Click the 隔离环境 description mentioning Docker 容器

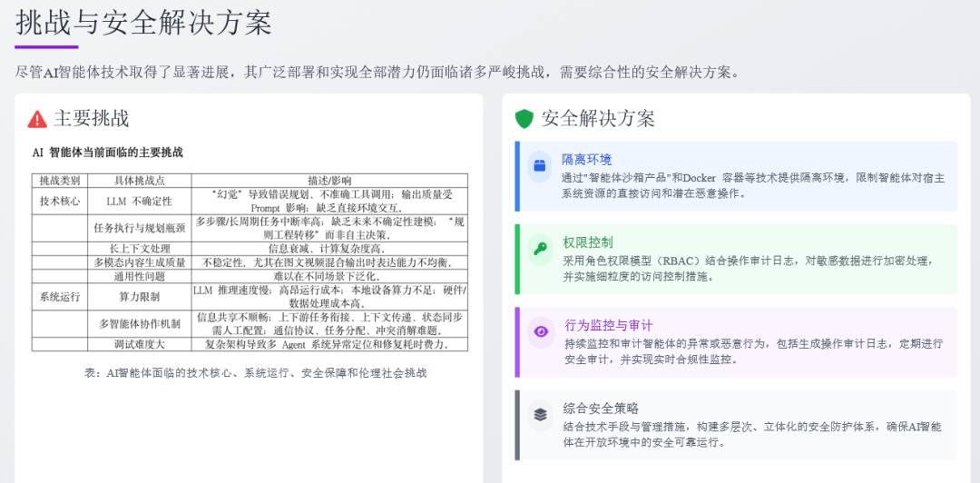tap(754, 185)
